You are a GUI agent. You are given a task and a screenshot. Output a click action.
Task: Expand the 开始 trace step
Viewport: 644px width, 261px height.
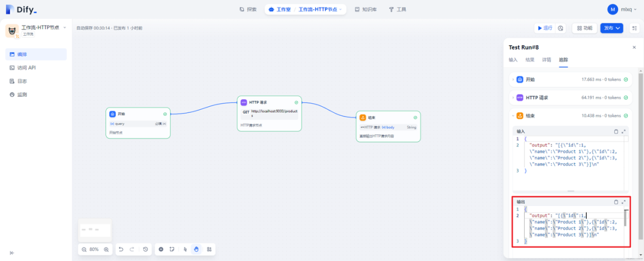513,79
